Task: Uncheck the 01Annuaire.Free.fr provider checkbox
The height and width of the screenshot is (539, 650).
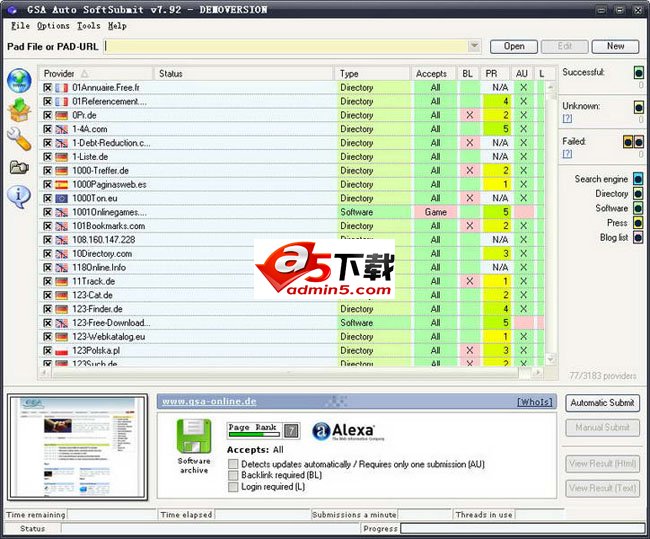Action: pos(48,87)
